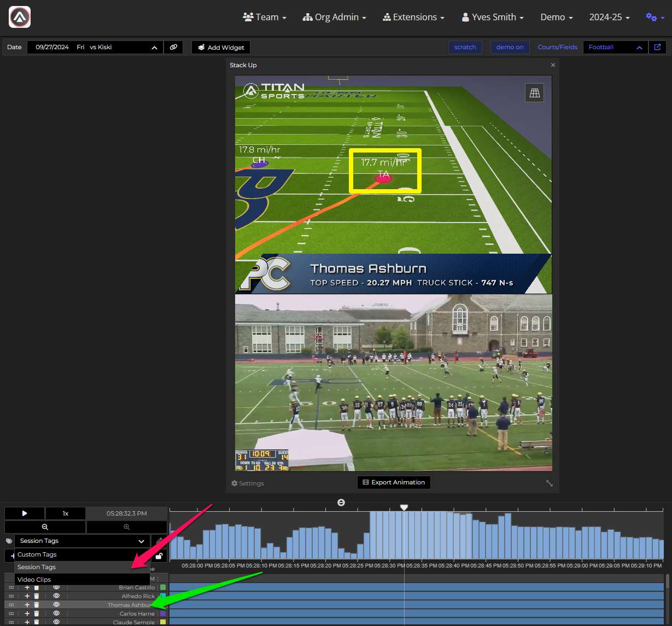Toggle visibility of Brian Castillo
The width and height of the screenshot is (672, 626).
point(56,587)
